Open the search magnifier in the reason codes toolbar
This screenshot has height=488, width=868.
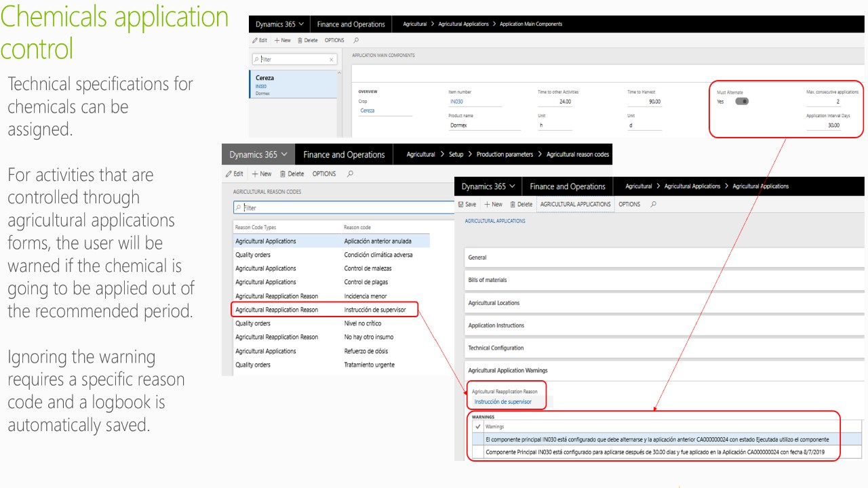[x=350, y=174]
